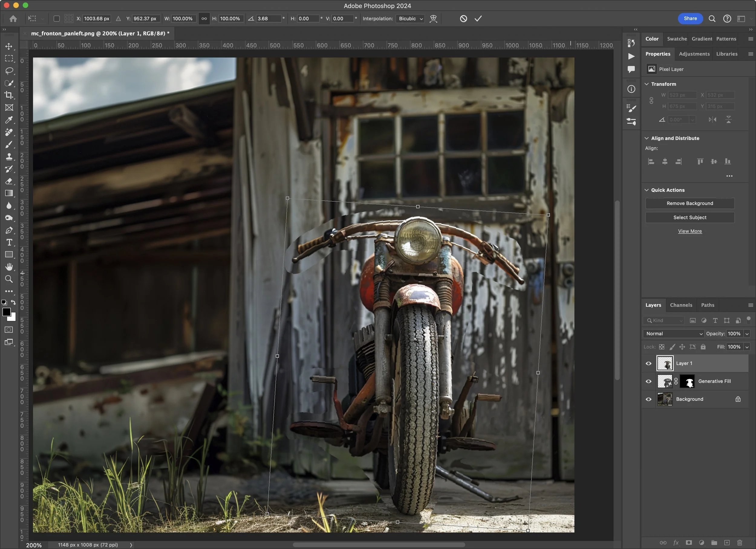756x549 pixels.
Task: Hide the Background layer eye icon
Action: 648,399
